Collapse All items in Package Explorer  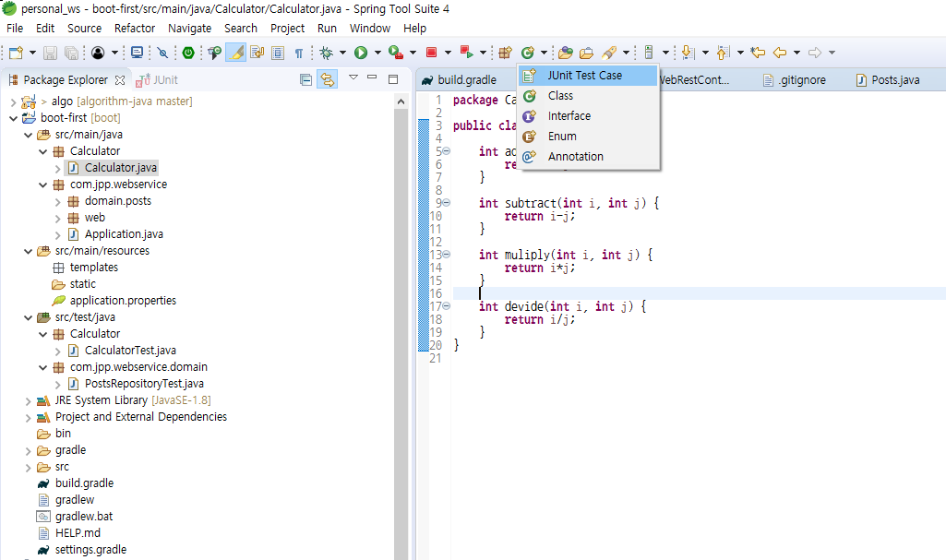tap(305, 79)
